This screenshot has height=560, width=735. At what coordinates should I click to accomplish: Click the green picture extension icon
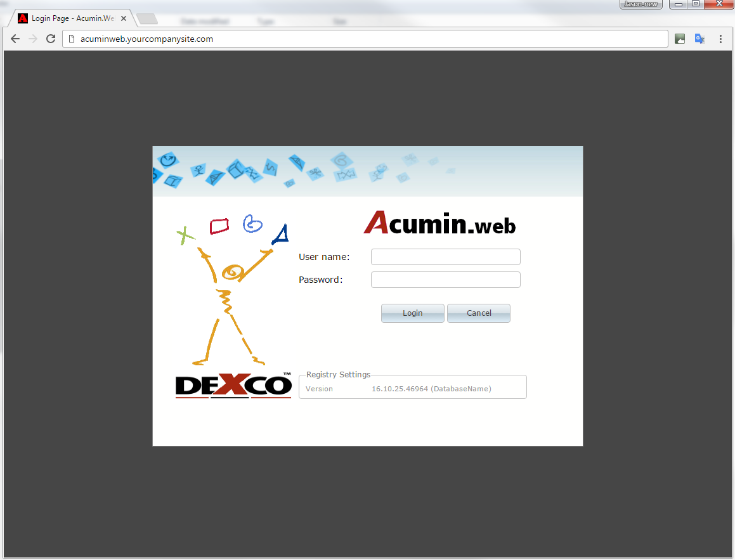680,39
